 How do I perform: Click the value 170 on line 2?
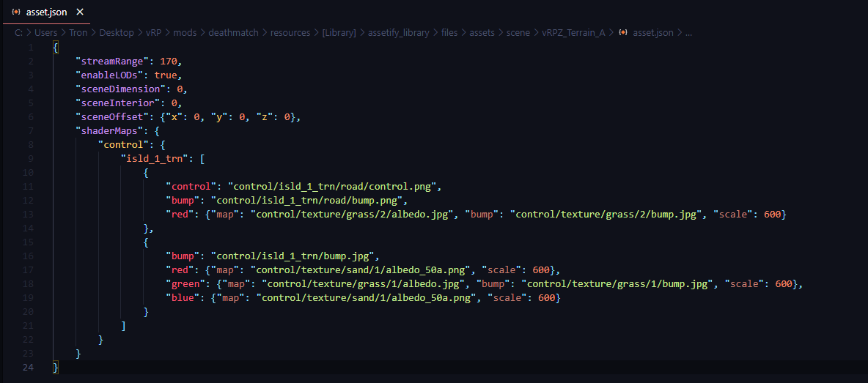[169, 61]
